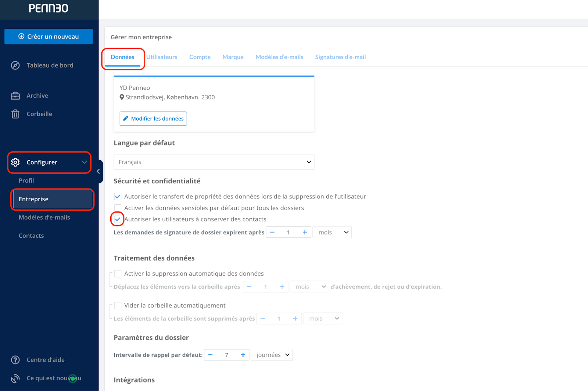The height and width of the screenshot is (391, 588).
Task: Toggle the ownership transfer on user deletion checkbox
Action: click(x=118, y=197)
